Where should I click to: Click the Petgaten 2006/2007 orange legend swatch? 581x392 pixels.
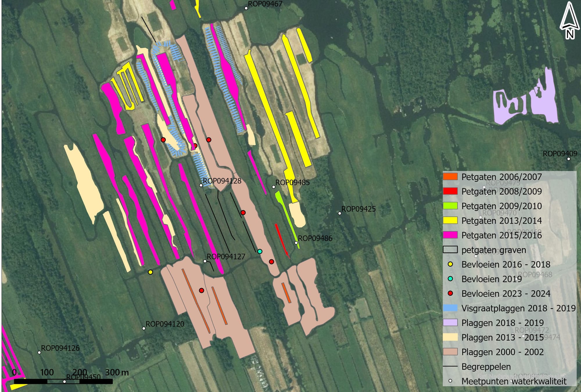coord(450,176)
